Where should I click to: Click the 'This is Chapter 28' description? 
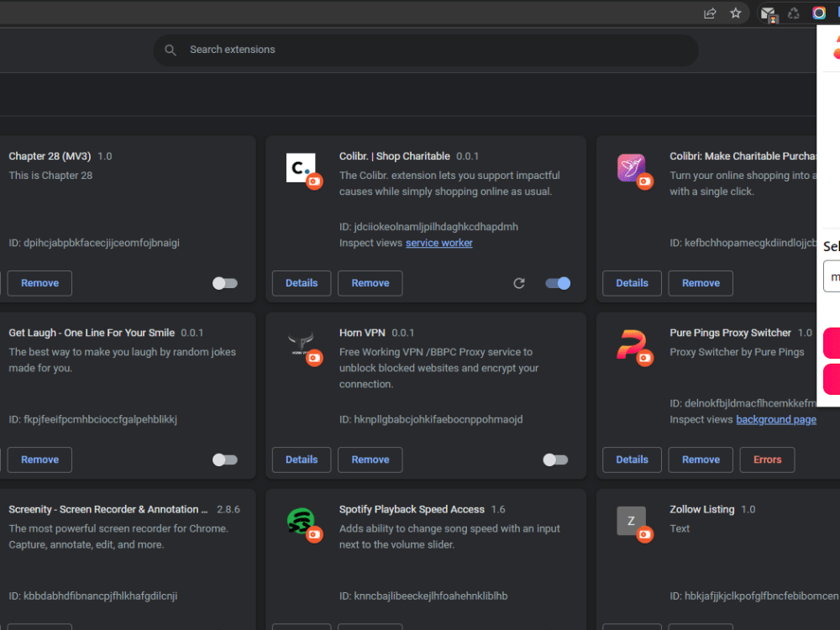(50, 176)
